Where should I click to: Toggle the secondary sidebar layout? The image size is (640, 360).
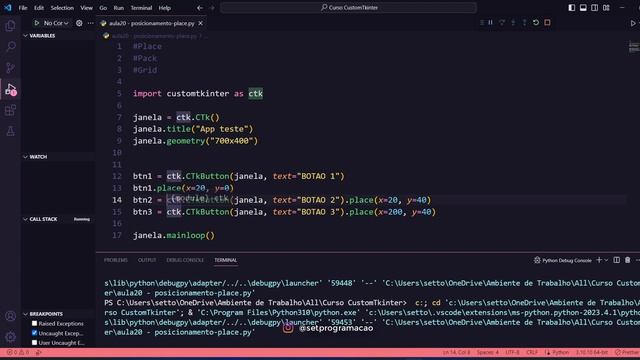click(x=595, y=8)
